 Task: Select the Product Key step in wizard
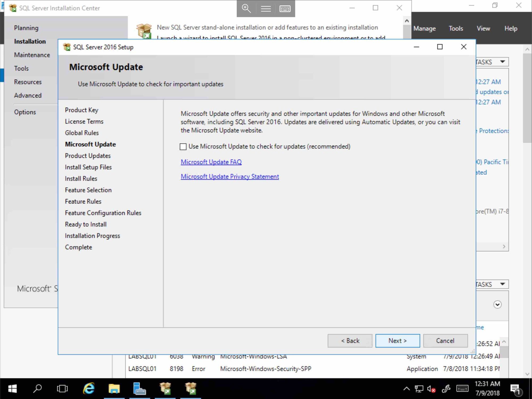click(81, 110)
